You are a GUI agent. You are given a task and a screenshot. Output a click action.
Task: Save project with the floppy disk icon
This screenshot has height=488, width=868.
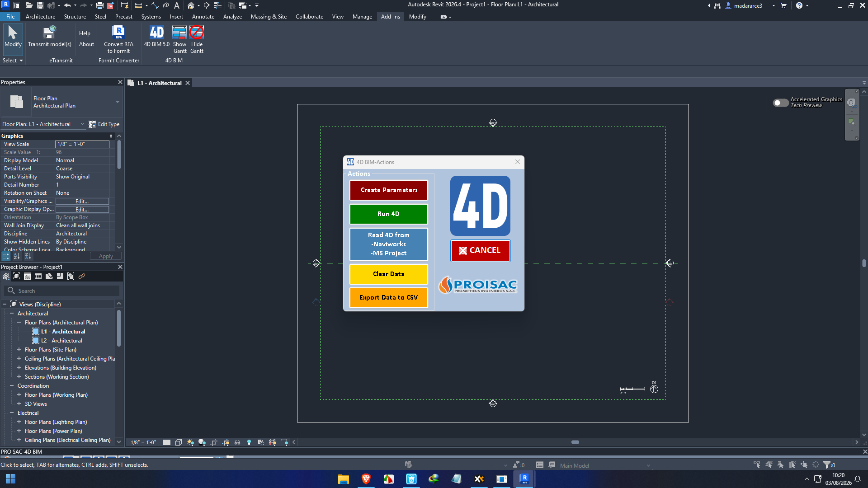[40, 5]
